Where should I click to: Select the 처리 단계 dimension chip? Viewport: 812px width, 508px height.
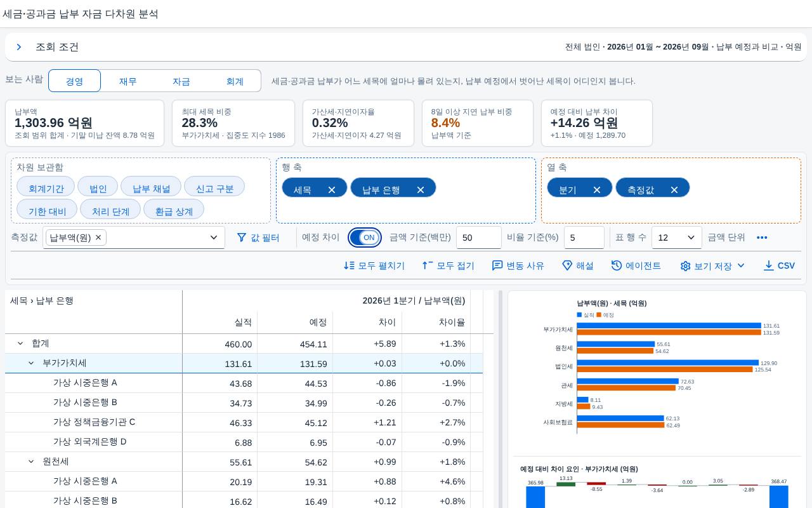click(x=110, y=210)
